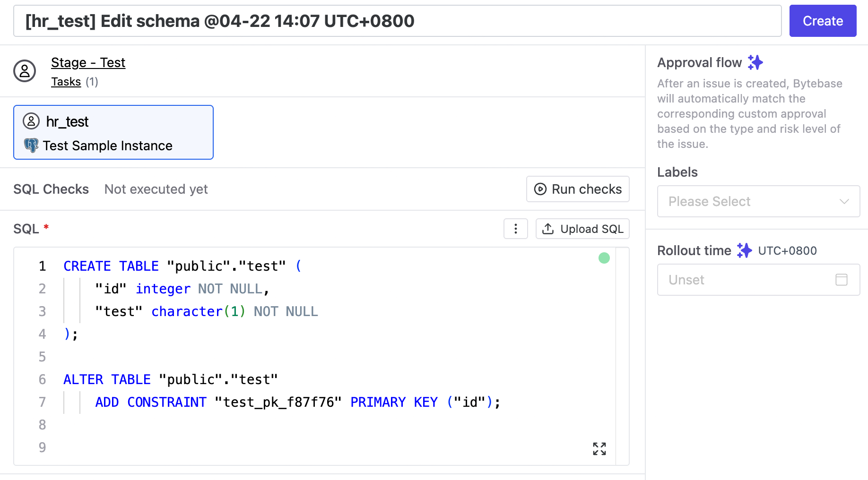Click the UTC+0800 timezone label
The image size is (868, 480).
(787, 251)
